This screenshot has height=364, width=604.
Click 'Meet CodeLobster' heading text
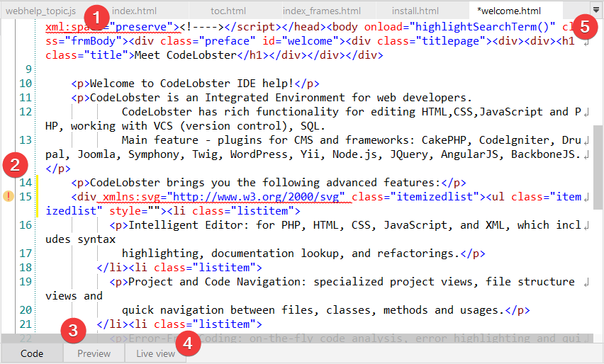[x=185, y=55]
